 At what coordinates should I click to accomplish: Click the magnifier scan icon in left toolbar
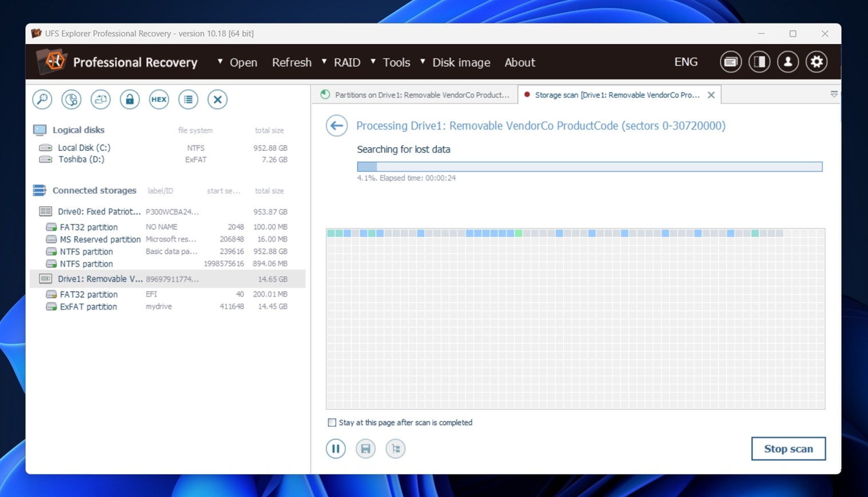tap(42, 100)
